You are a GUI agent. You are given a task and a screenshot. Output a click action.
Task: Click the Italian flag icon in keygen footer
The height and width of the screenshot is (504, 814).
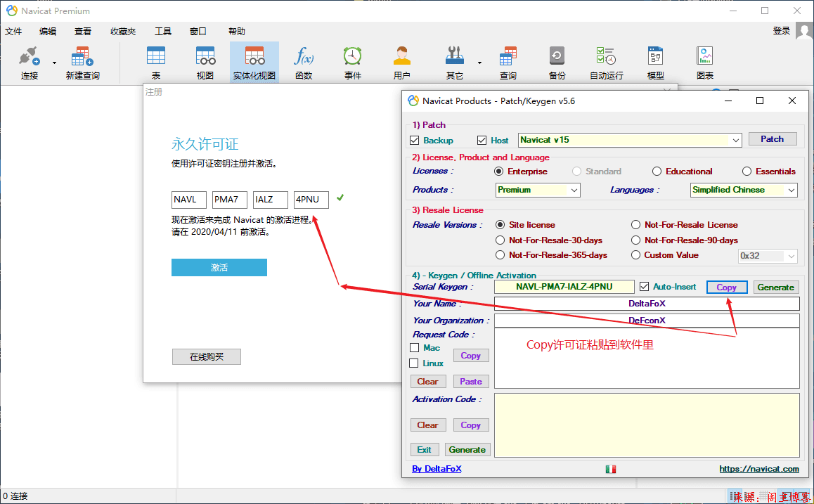(x=610, y=470)
